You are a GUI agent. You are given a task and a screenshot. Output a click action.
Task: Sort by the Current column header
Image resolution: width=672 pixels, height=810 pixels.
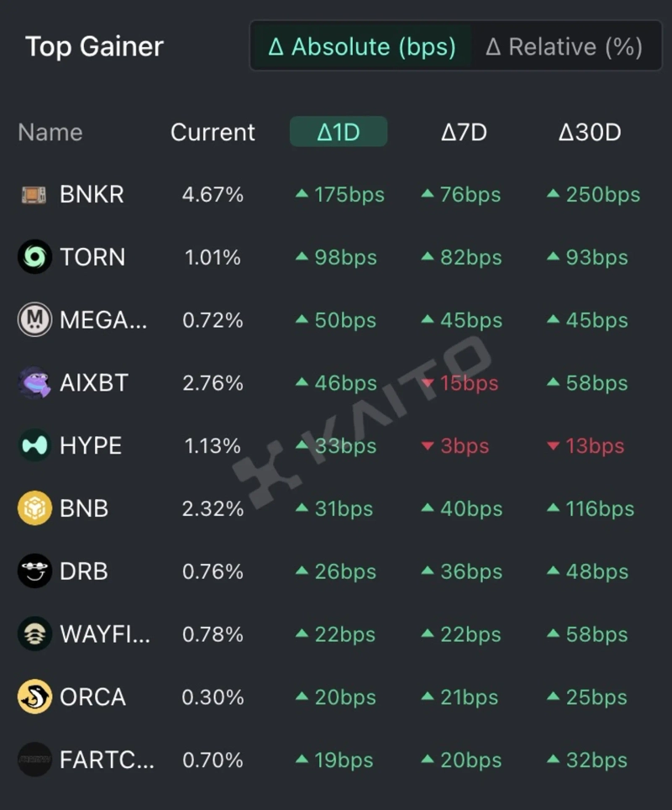click(x=213, y=132)
